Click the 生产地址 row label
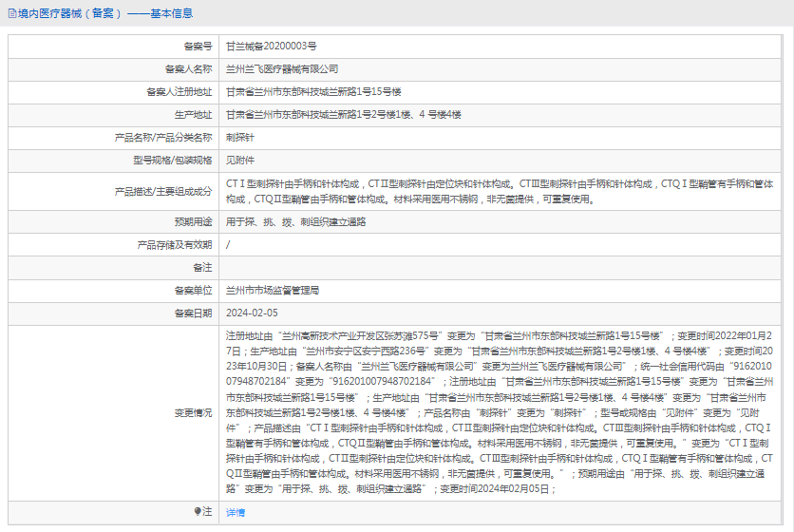The height and width of the screenshot is (532, 794). tap(194, 115)
